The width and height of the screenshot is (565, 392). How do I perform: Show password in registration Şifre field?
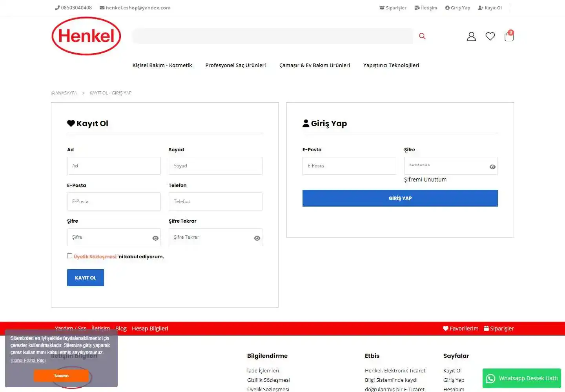pyautogui.click(x=155, y=238)
